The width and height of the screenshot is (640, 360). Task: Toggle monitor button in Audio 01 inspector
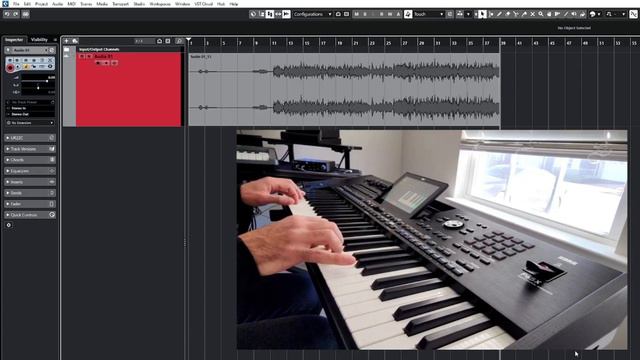click(x=18, y=66)
